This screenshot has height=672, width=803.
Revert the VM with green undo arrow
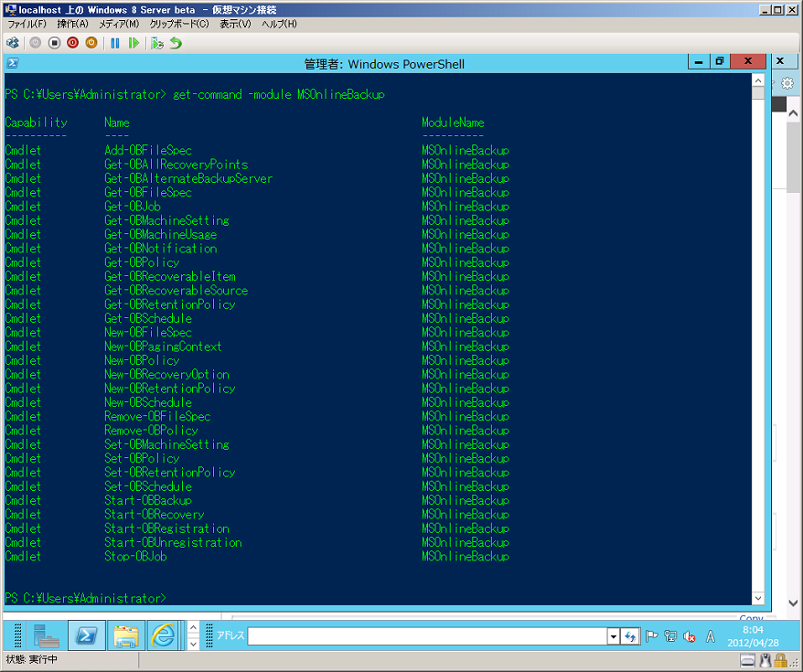(x=176, y=42)
